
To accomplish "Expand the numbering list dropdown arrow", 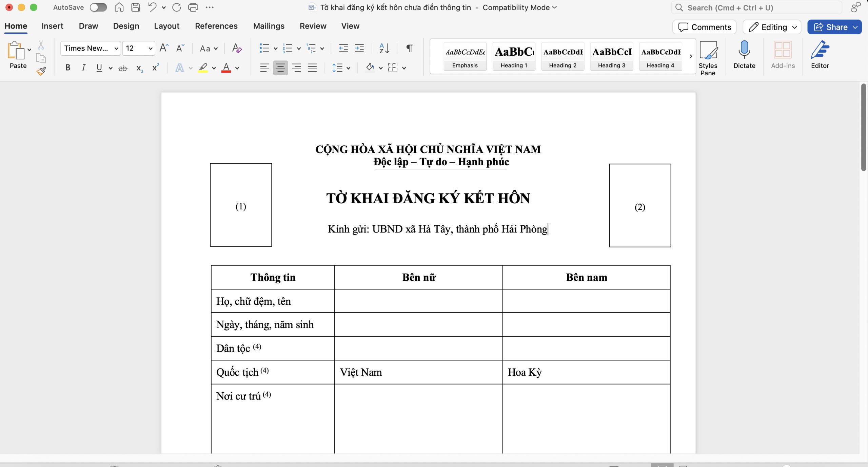I will (x=299, y=49).
